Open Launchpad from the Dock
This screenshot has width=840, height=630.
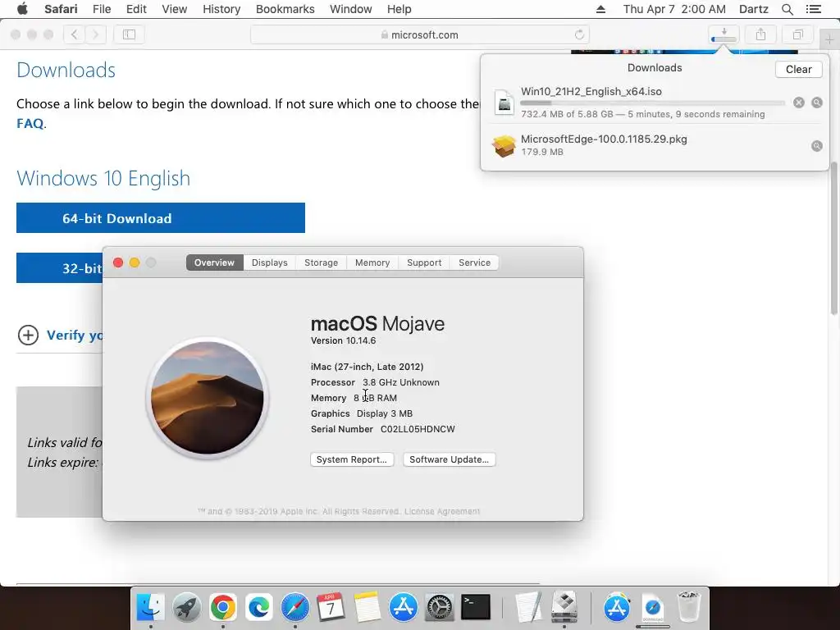pyautogui.click(x=186, y=607)
